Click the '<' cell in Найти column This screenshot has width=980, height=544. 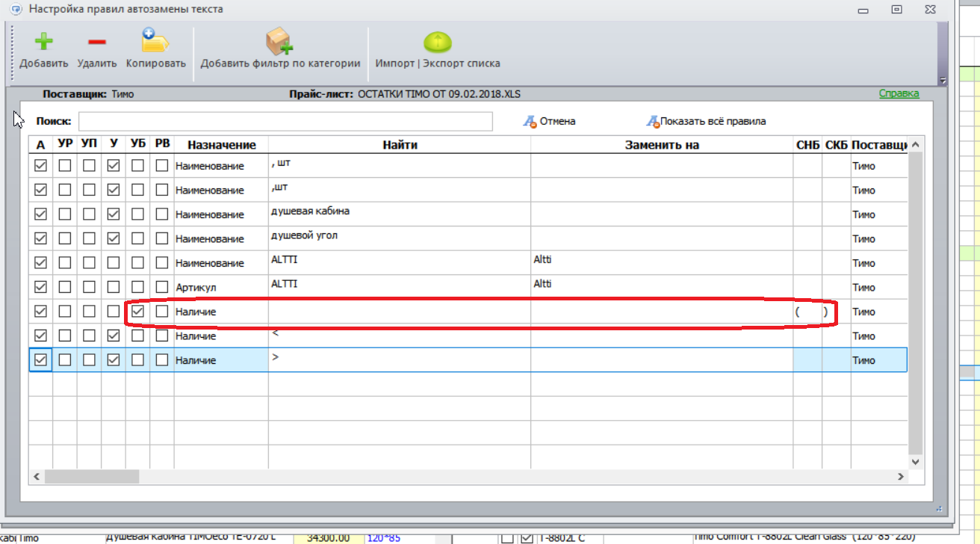coord(400,336)
